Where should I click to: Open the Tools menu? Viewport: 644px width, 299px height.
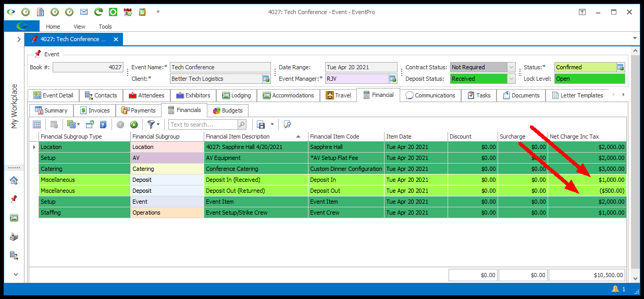105,27
